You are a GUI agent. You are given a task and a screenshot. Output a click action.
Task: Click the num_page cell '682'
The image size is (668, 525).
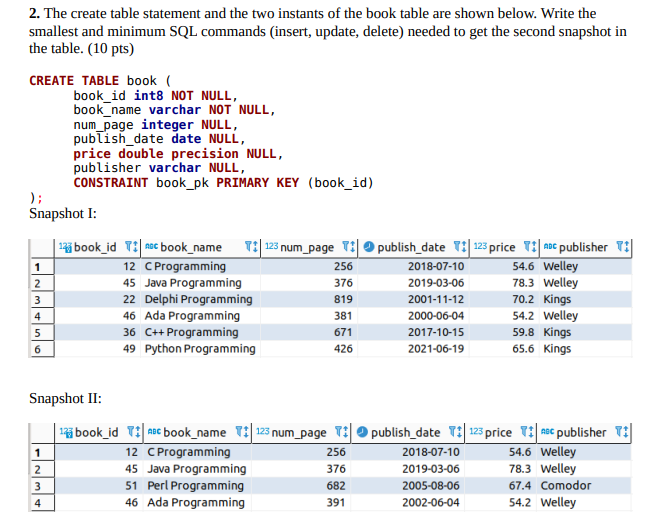pos(302,485)
